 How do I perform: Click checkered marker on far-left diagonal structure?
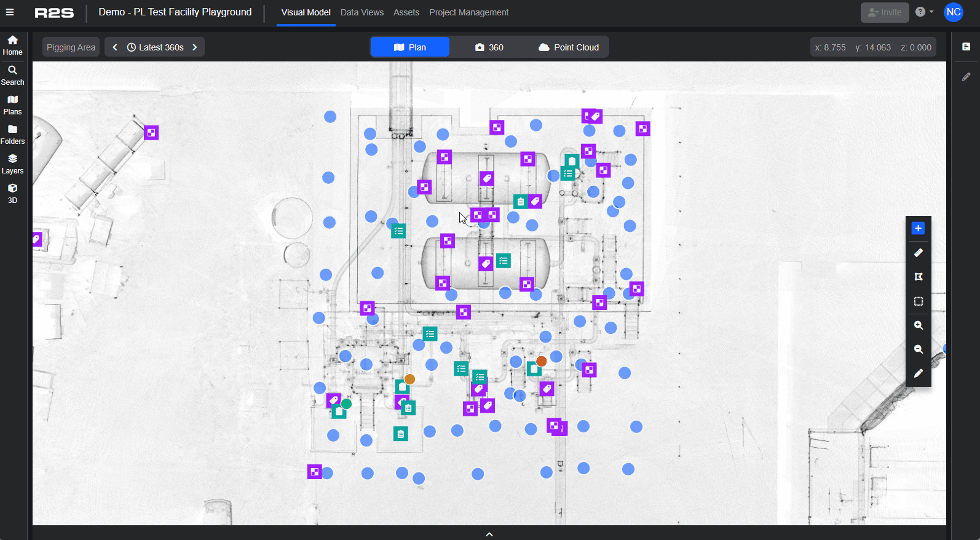point(151,132)
